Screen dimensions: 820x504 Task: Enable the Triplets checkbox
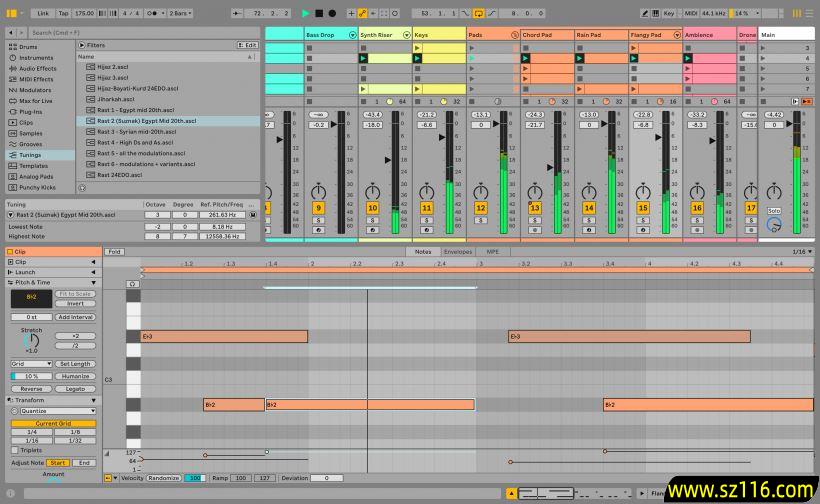(15, 450)
